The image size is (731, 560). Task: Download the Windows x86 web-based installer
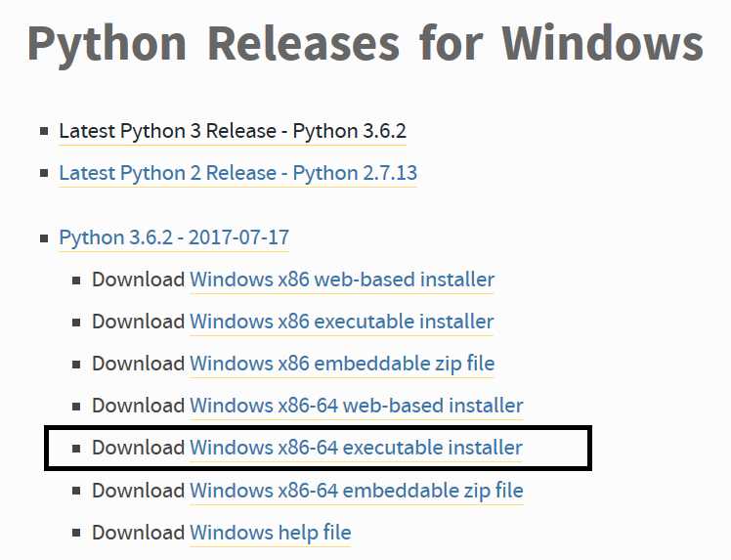click(x=342, y=280)
